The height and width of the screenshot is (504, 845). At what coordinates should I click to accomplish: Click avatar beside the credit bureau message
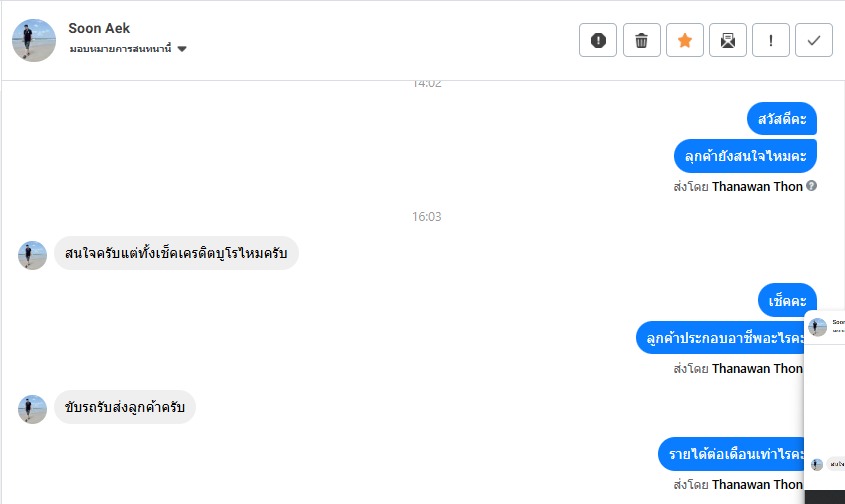[33, 255]
